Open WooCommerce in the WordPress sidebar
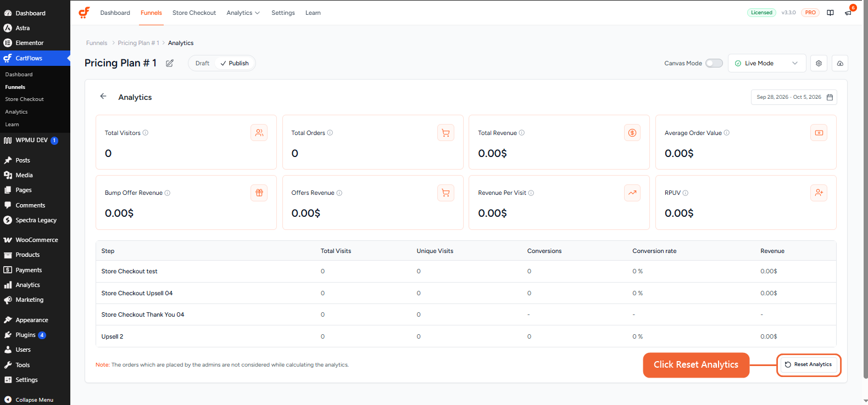This screenshot has height=405, width=868. click(x=35, y=240)
